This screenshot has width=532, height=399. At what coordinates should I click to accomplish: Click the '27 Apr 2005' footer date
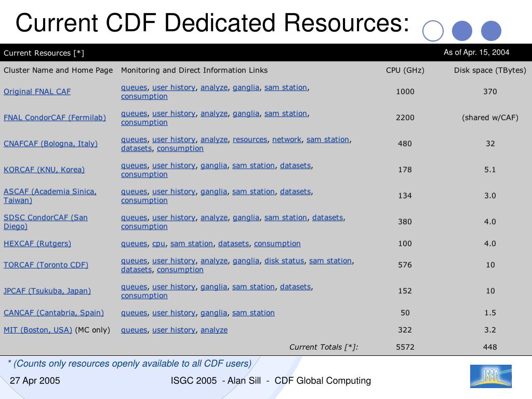[x=35, y=381]
